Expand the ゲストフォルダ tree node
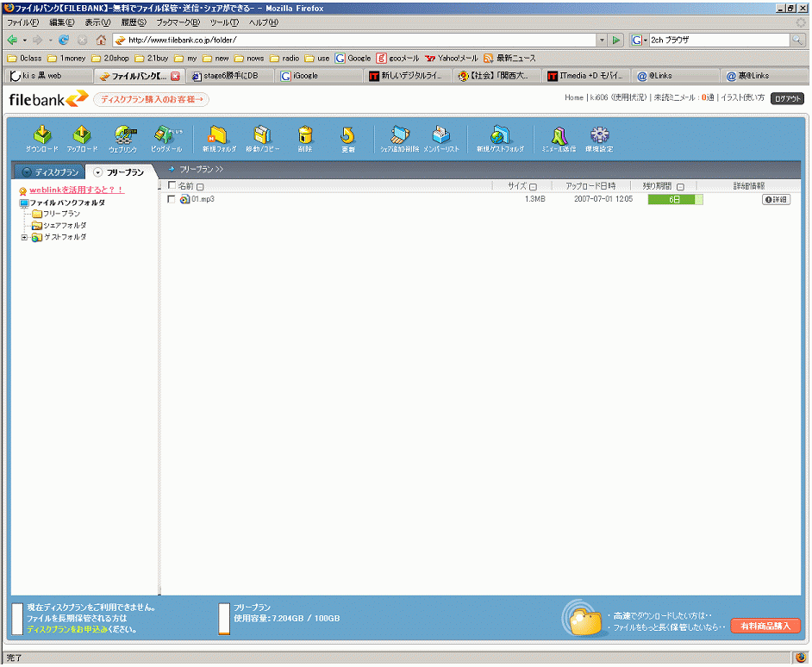 [x=24, y=237]
